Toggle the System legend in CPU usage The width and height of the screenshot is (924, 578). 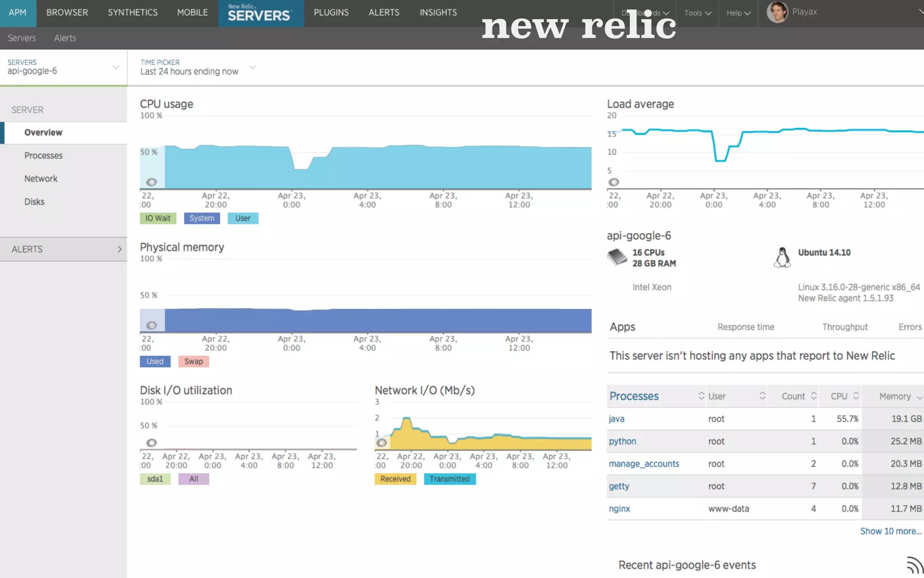point(202,219)
